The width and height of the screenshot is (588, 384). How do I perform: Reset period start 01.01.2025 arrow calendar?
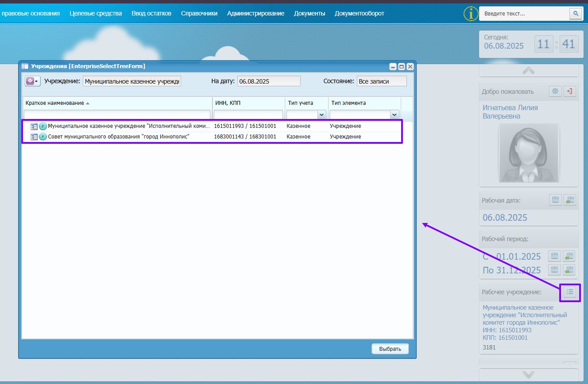click(569, 256)
